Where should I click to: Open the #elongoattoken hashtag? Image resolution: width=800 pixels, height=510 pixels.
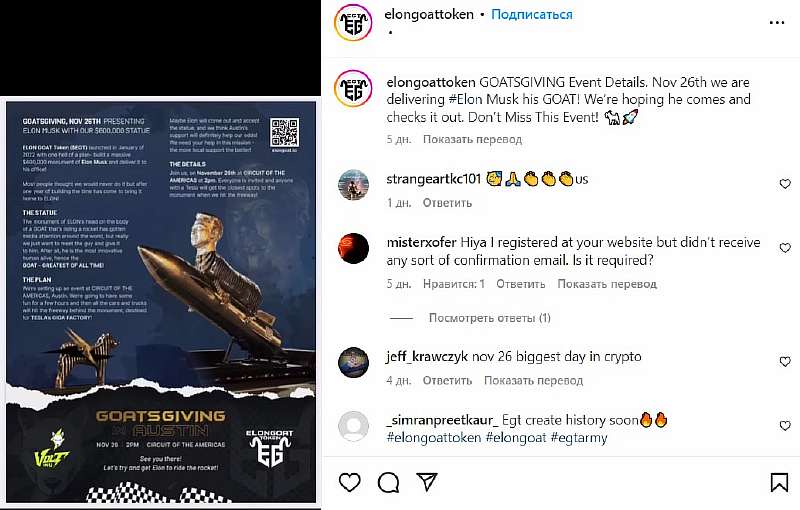pyautogui.click(x=434, y=438)
